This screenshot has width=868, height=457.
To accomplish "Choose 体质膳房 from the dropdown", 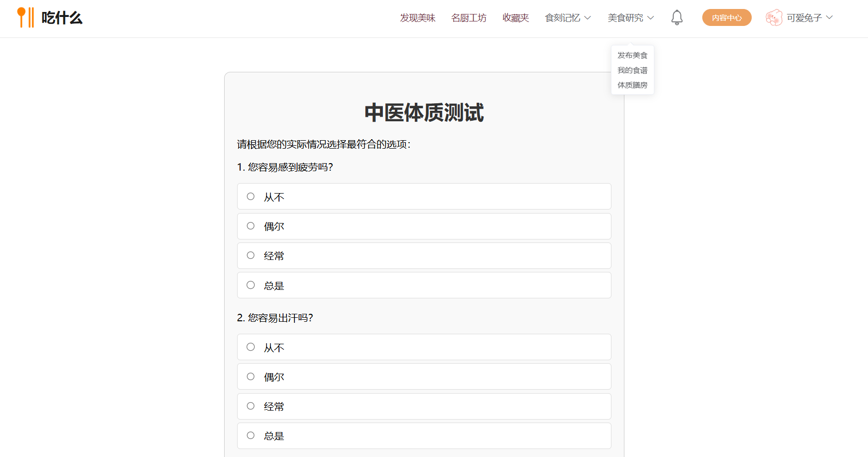I will (x=632, y=85).
